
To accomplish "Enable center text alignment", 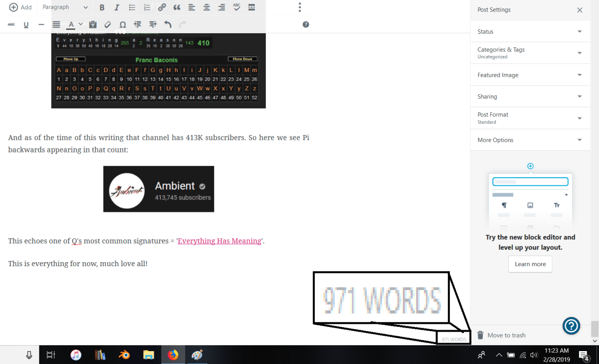I will click(x=206, y=7).
